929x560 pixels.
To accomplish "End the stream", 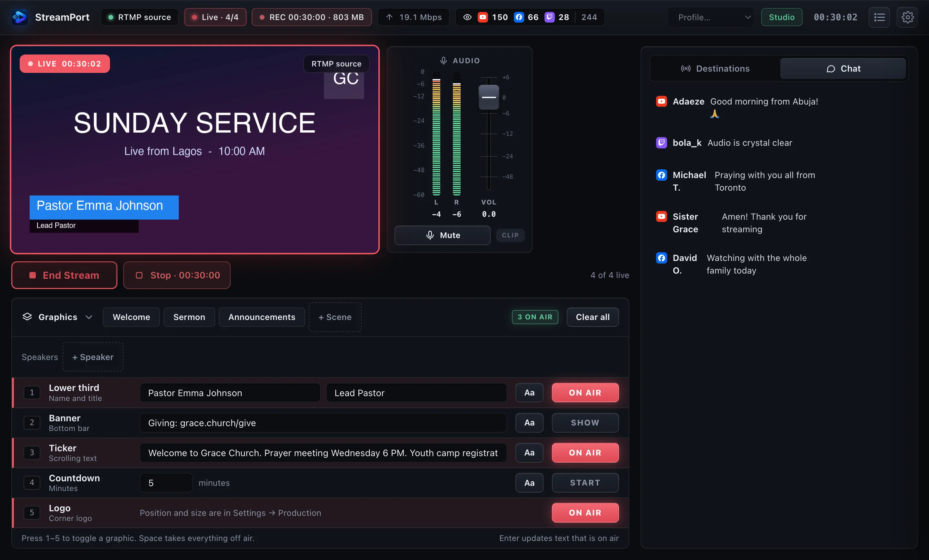I will [x=64, y=275].
